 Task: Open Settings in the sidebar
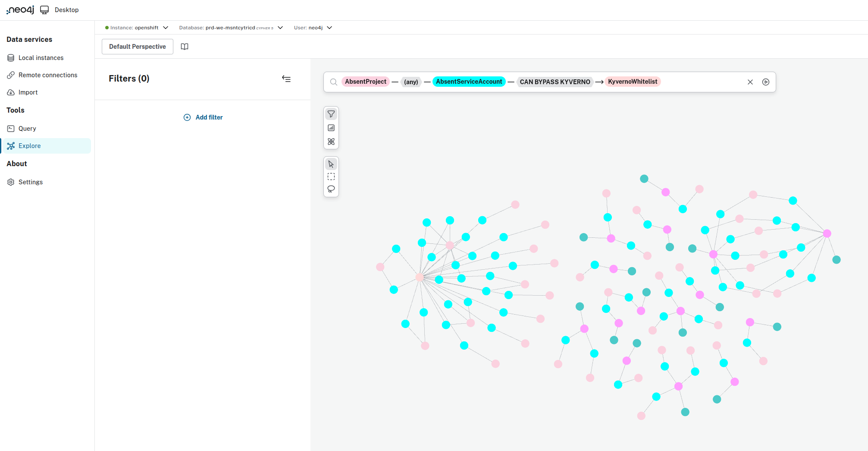(30, 182)
